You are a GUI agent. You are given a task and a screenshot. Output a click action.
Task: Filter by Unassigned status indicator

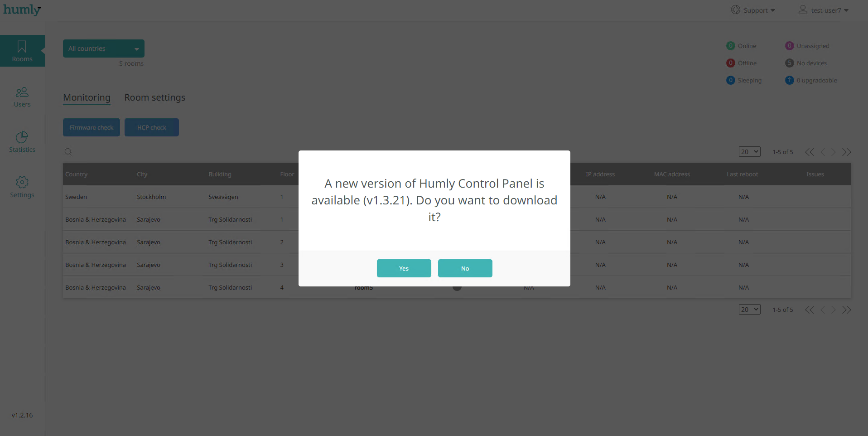point(807,46)
